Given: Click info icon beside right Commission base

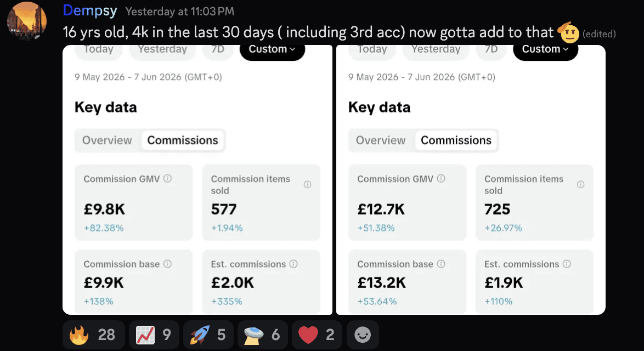Looking at the screenshot, I should [x=440, y=264].
